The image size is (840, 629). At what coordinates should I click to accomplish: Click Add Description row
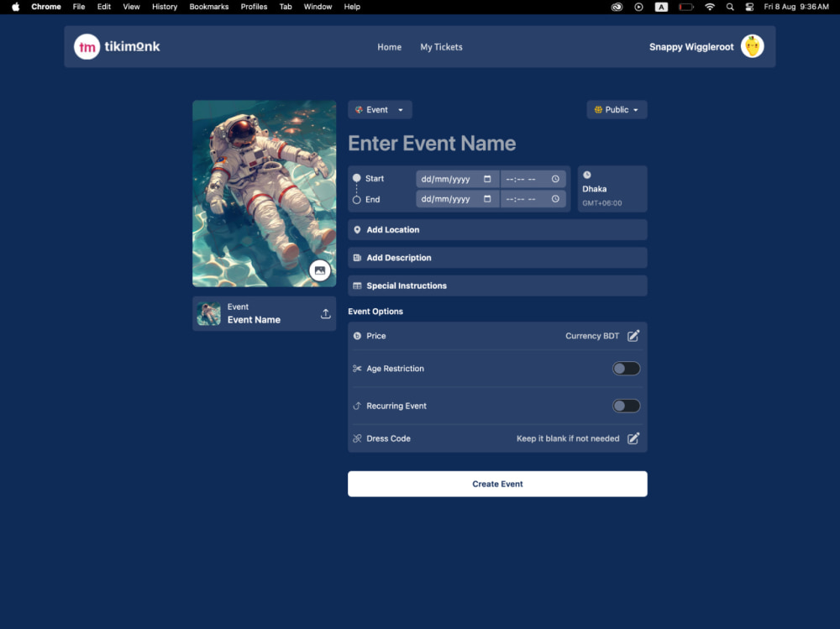497,258
